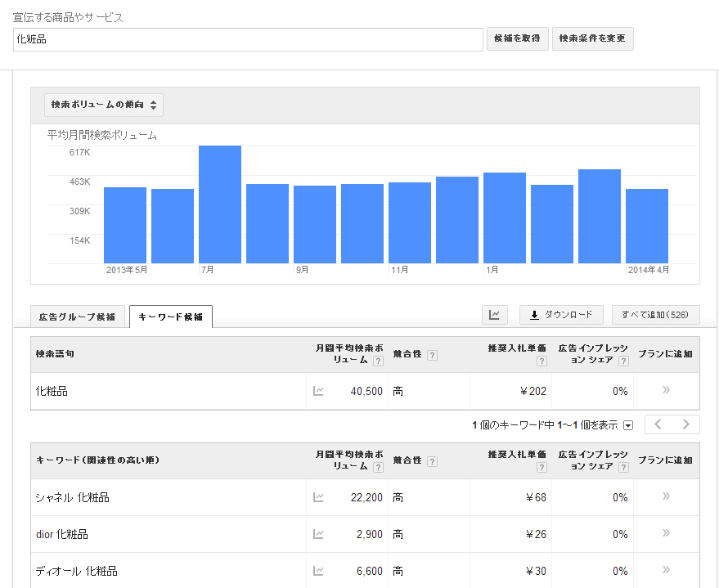Click the trend chart icon for シャネル 化粧品
Screen dimensions: 719x588
[318, 497]
